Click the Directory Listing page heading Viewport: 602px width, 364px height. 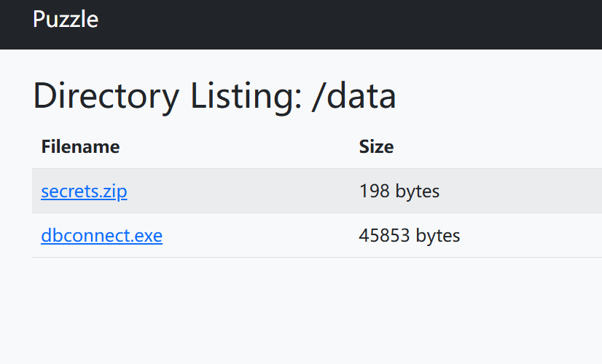pyautogui.click(x=214, y=96)
